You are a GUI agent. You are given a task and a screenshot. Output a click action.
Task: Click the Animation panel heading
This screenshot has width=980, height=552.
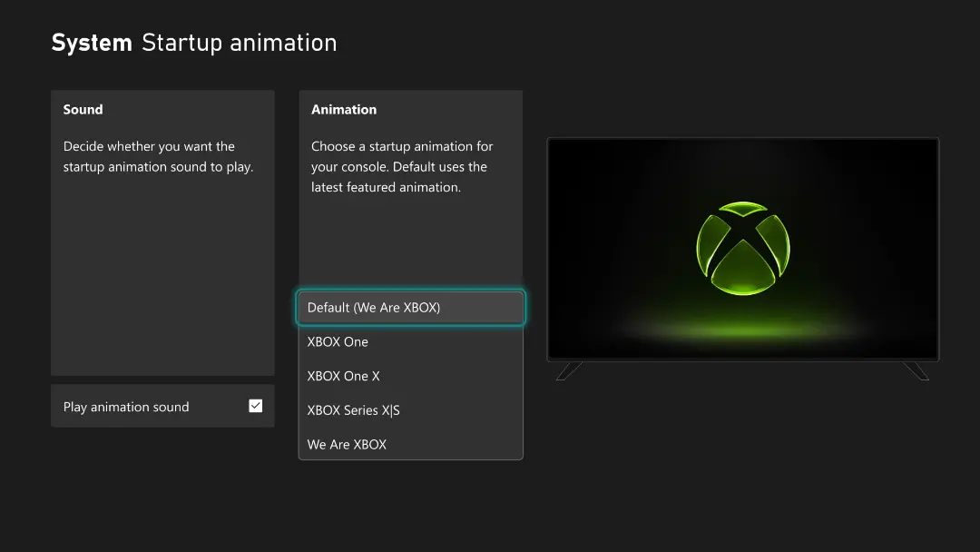[344, 109]
